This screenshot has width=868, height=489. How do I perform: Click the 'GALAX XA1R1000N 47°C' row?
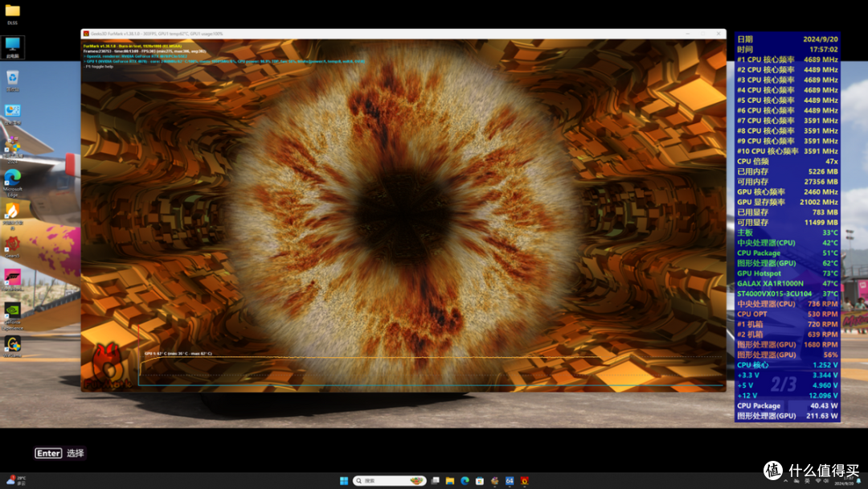(x=787, y=283)
